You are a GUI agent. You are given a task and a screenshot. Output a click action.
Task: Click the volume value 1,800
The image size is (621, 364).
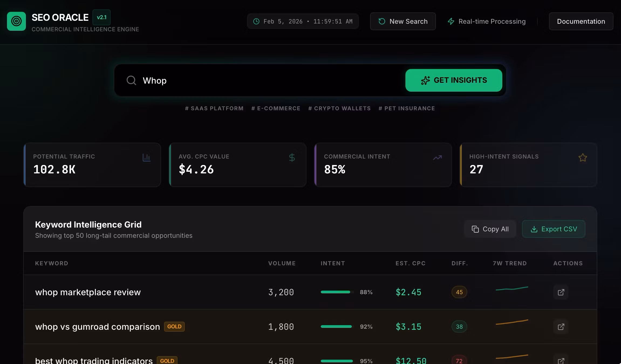(281, 327)
